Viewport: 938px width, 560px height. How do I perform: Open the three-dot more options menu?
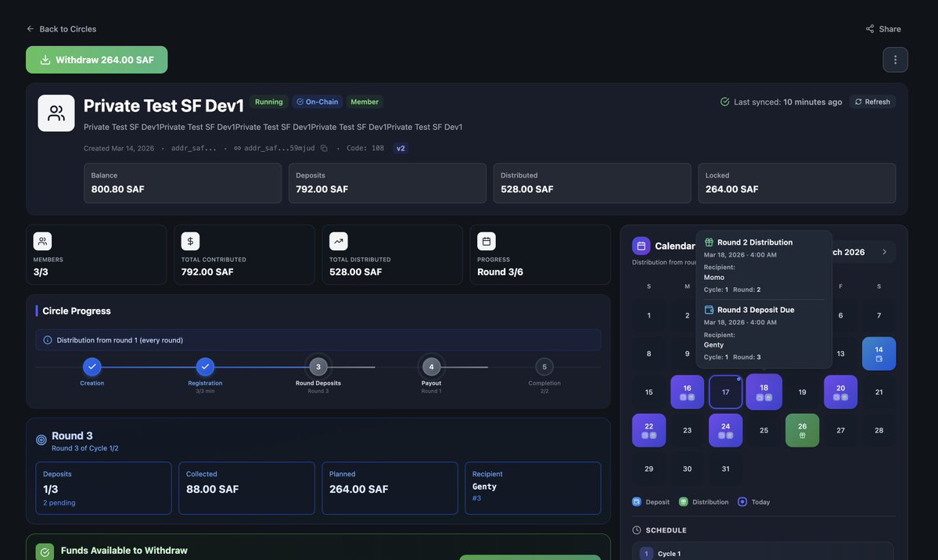(895, 59)
